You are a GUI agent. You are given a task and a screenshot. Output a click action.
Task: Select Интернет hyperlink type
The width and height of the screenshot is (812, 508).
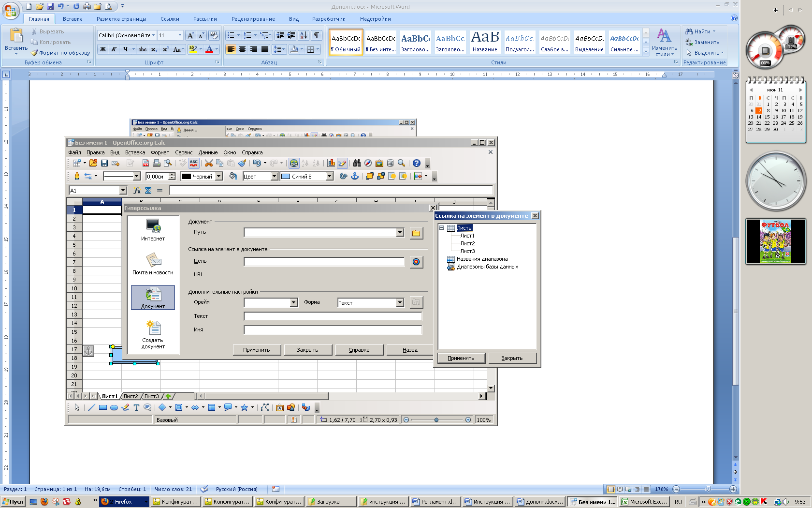153,230
